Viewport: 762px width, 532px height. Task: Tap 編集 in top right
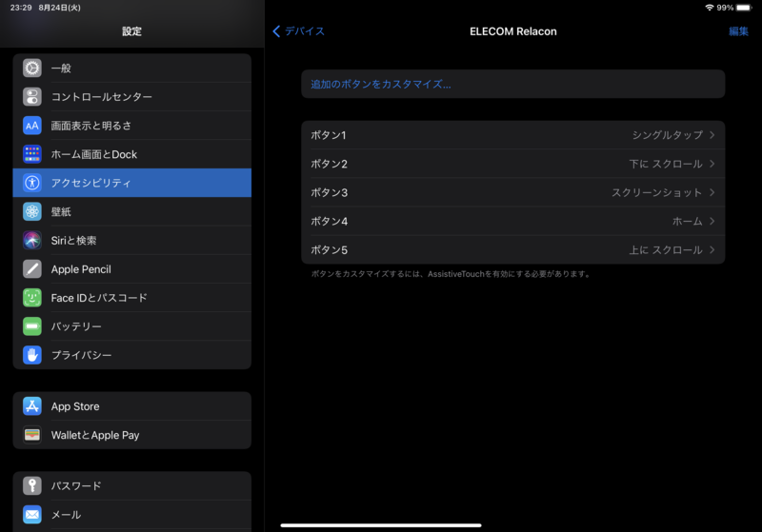(738, 31)
